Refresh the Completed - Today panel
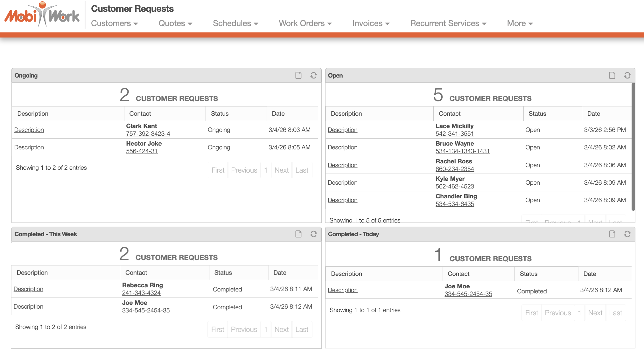 click(627, 234)
